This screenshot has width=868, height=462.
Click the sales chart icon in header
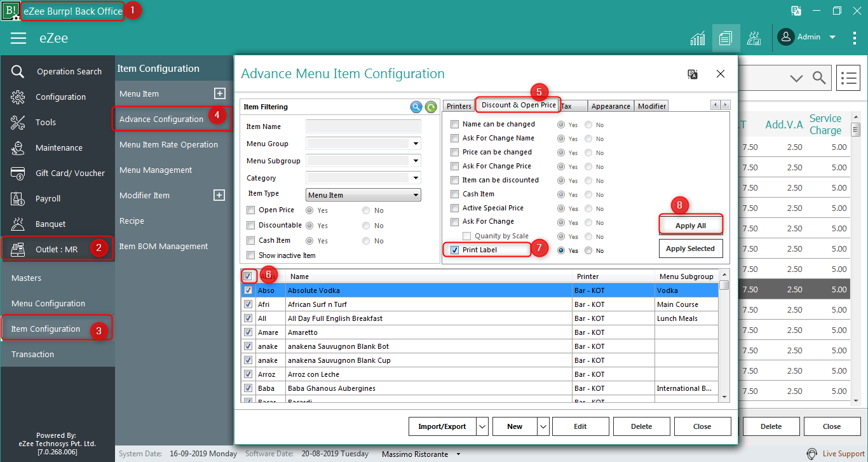tap(698, 38)
